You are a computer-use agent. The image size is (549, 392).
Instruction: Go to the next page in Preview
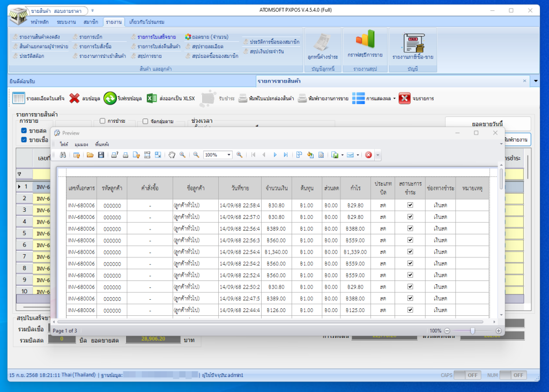(275, 155)
